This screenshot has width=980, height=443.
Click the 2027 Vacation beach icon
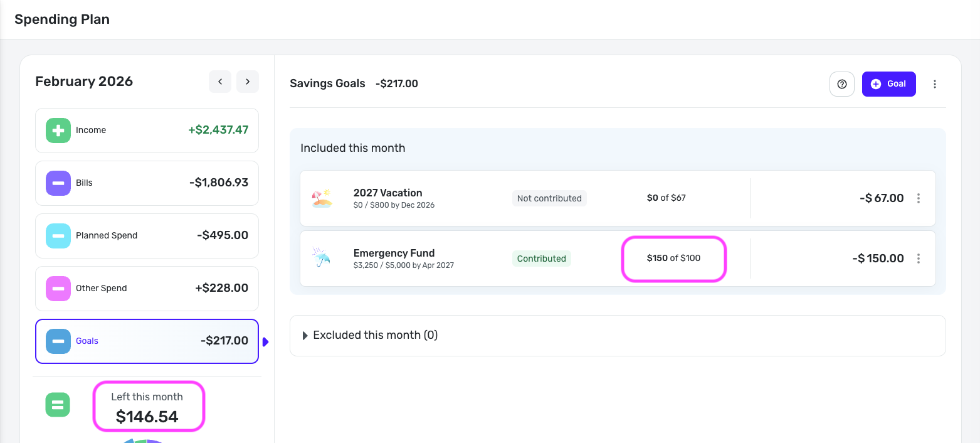(x=322, y=198)
